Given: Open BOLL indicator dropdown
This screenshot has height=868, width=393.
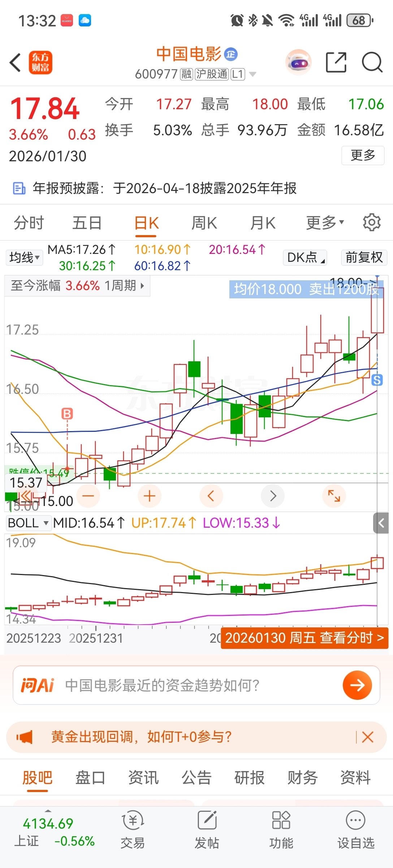Looking at the screenshot, I should (x=28, y=523).
